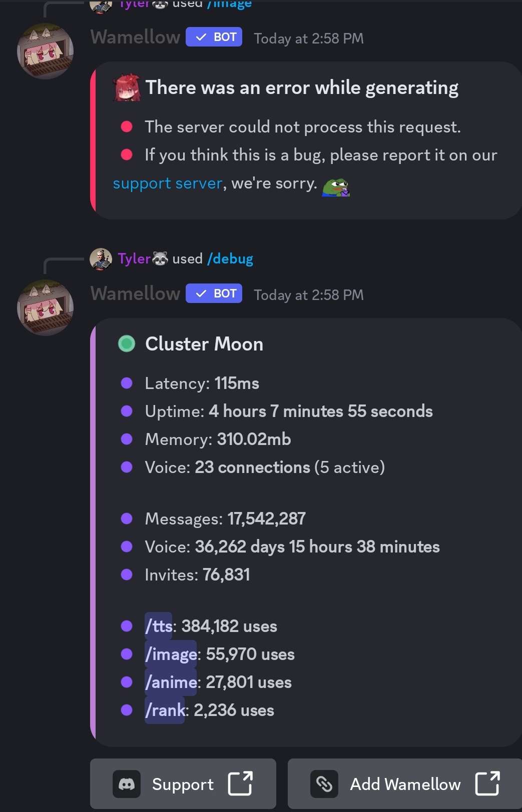Open the /debug command mention
522x812 pixels.
[230, 258]
